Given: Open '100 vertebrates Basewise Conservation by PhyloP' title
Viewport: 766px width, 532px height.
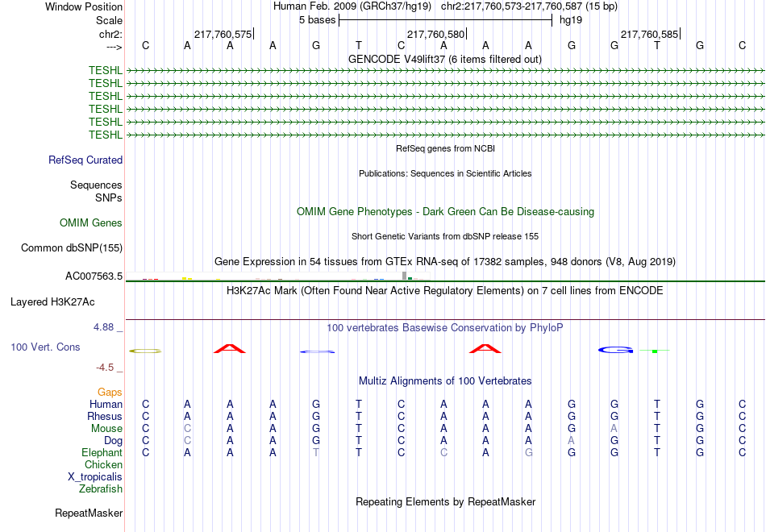Looking at the screenshot, I should pyautogui.click(x=445, y=328).
